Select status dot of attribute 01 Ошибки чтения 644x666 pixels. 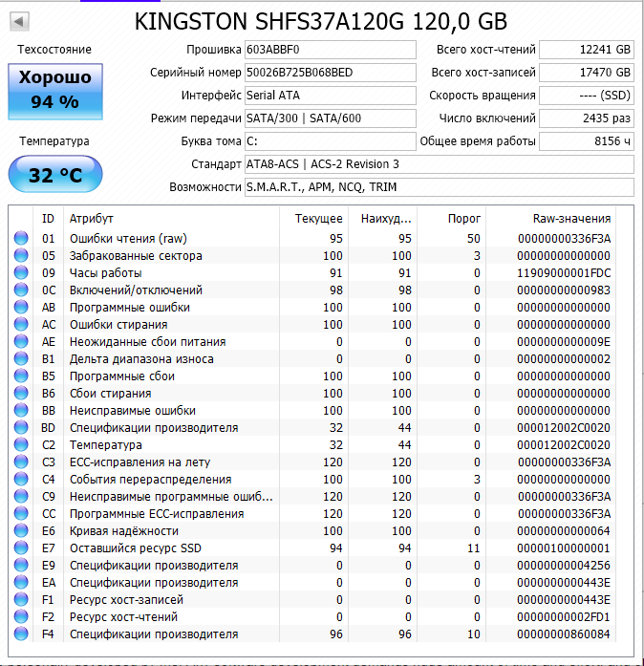point(21,238)
